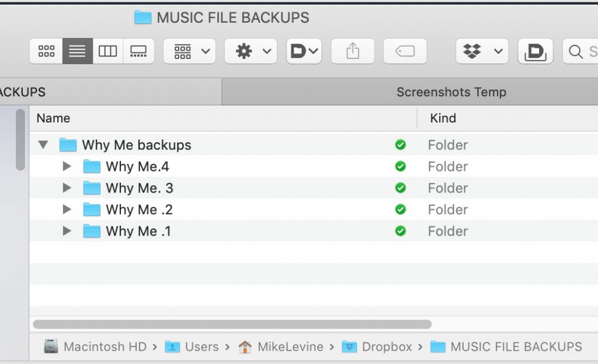Select the list view mode
598x364 pixels.
pyautogui.click(x=77, y=51)
